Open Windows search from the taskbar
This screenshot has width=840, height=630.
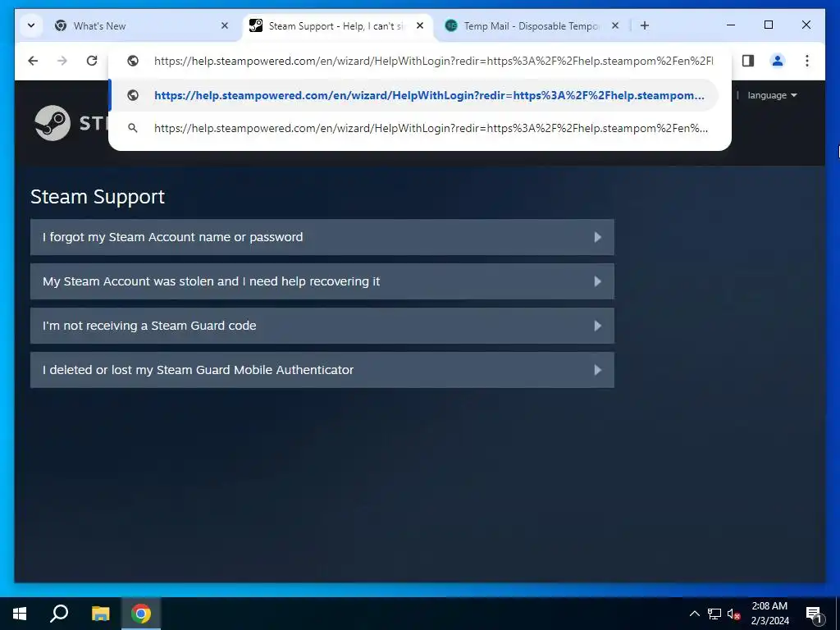[x=59, y=614]
